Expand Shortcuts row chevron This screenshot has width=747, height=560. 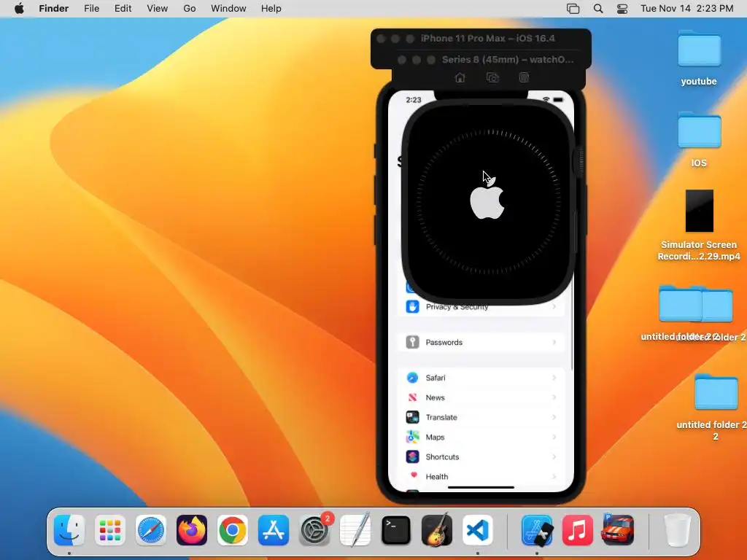click(x=554, y=456)
